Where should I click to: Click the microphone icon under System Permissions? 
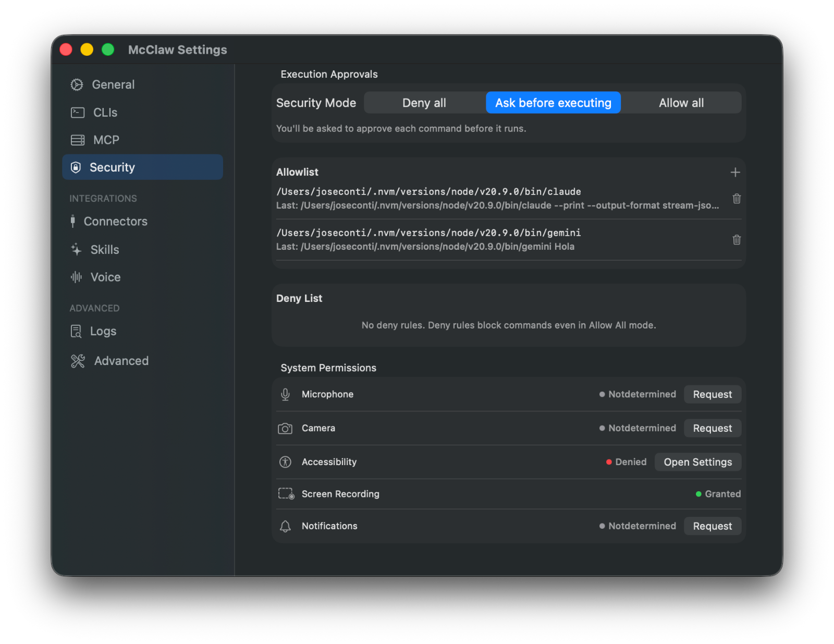click(285, 394)
